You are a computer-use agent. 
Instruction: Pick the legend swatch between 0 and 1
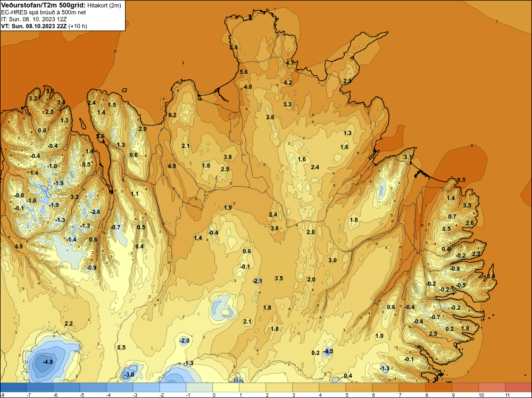pyautogui.click(x=226, y=387)
